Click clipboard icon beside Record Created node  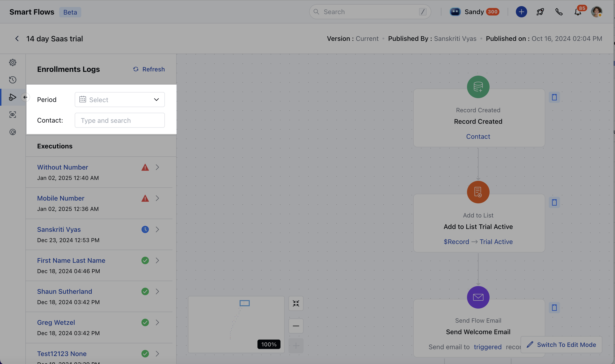click(x=554, y=97)
